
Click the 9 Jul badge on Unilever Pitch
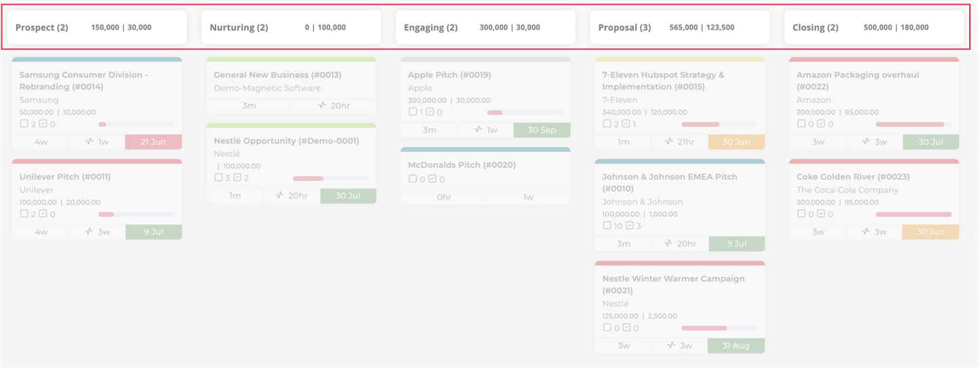154,232
